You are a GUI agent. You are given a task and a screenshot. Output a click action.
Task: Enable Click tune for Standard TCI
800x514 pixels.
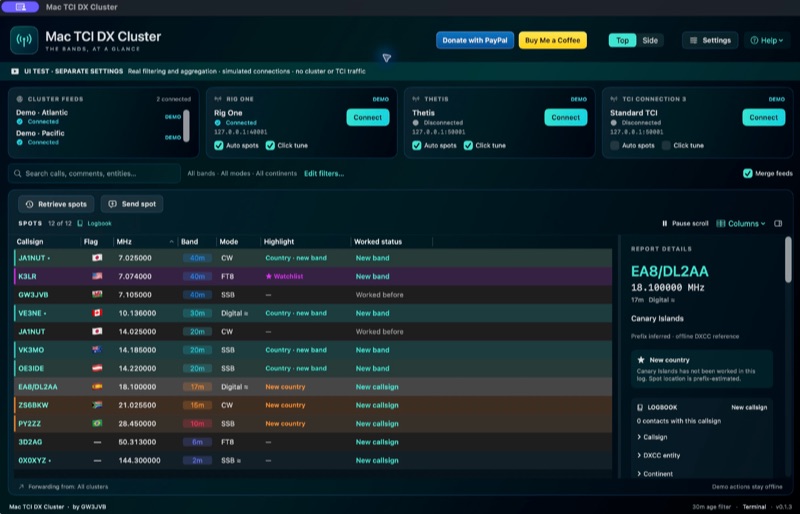(x=666, y=145)
